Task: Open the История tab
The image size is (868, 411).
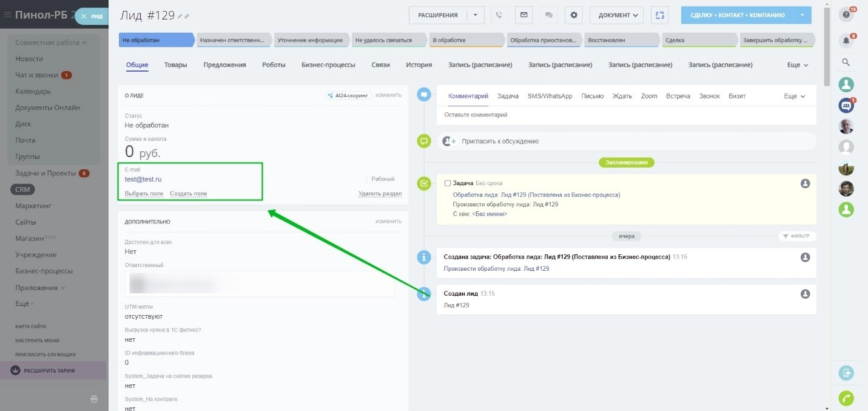Action: 419,65
